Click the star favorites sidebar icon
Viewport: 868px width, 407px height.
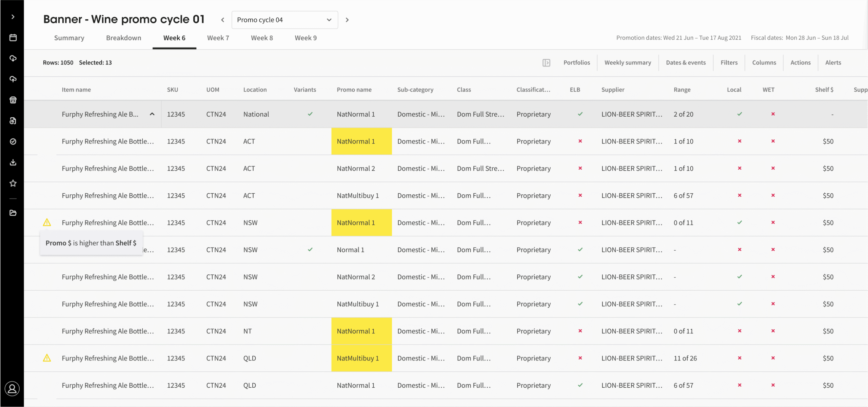pos(13,183)
